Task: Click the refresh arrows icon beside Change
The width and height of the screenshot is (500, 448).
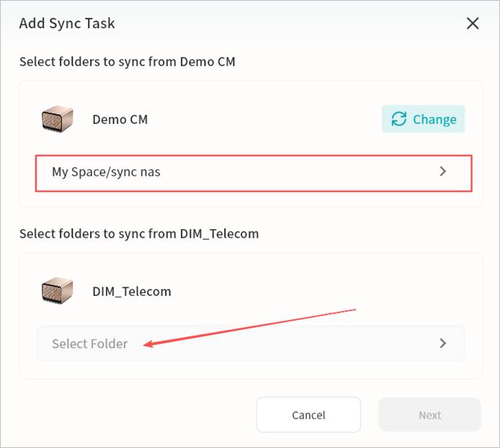Action: [x=398, y=120]
